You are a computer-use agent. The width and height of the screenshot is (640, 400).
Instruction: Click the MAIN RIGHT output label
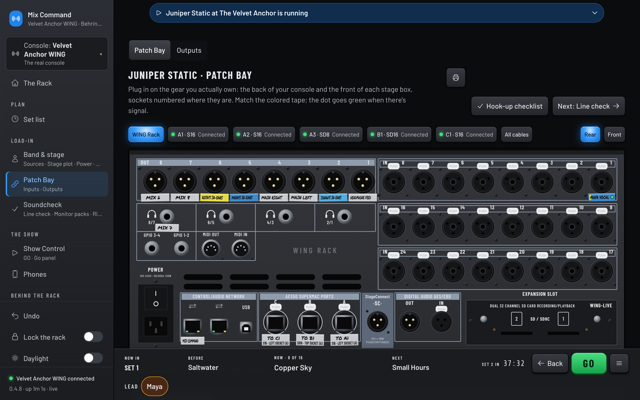tap(273, 198)
